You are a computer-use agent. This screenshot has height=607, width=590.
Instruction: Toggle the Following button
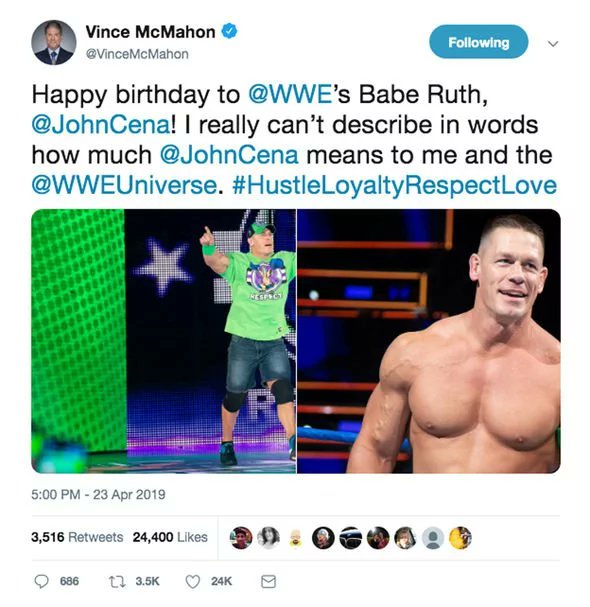[x=479, y=42]
